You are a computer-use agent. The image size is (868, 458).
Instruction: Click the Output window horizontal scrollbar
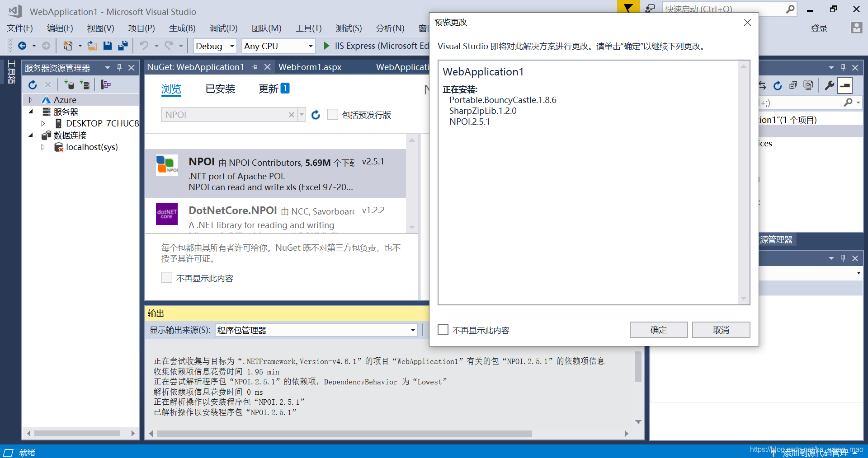[x=344, y=433]
